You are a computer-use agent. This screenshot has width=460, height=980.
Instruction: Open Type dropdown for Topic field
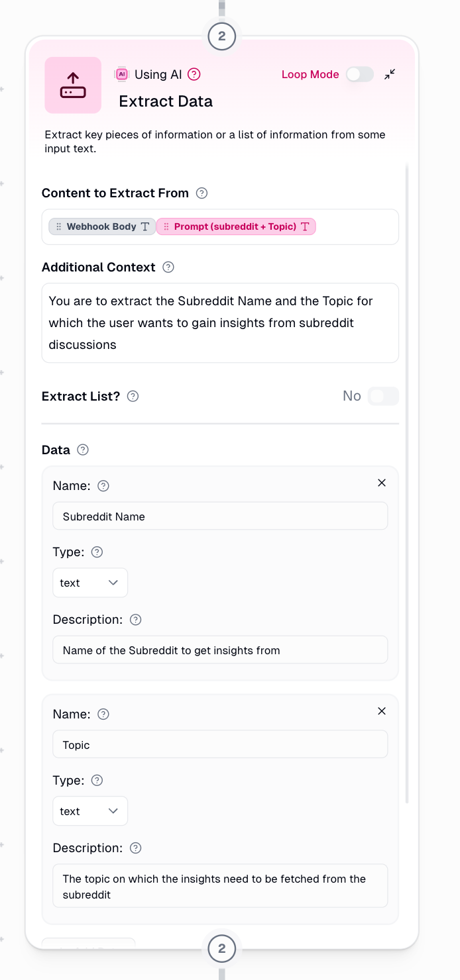tap(90, 811)
